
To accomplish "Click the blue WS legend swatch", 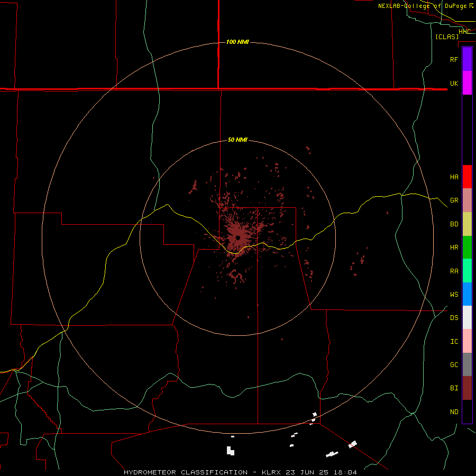I will 467,294.
